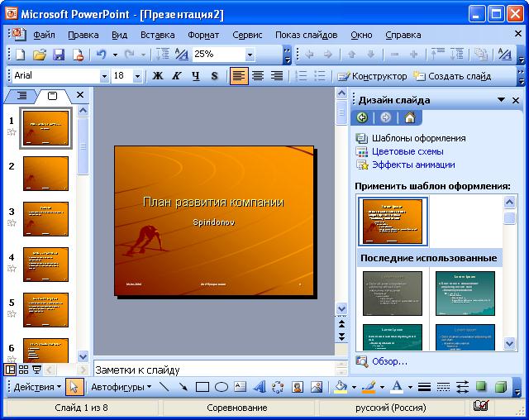
Task: Open the Вид menu
Action: click(119, 35)
